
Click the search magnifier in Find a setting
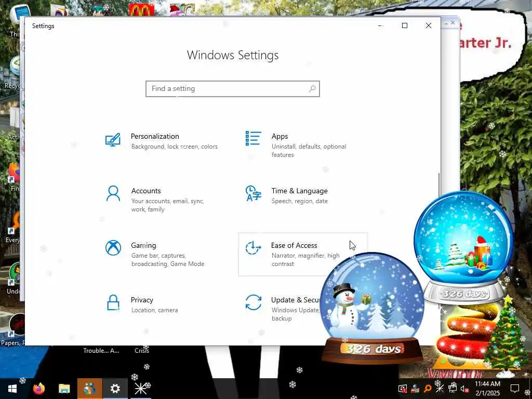tap(312, 88)
